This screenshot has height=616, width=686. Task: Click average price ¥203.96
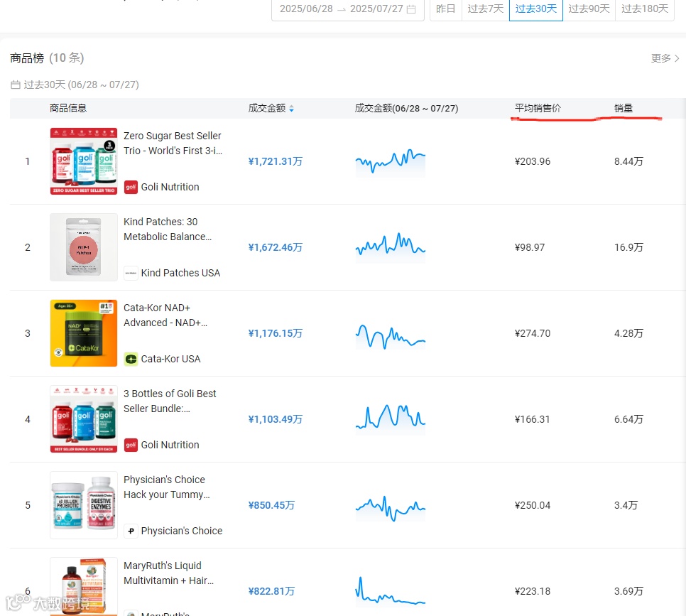pyautogui.click(x=533, y=161)
